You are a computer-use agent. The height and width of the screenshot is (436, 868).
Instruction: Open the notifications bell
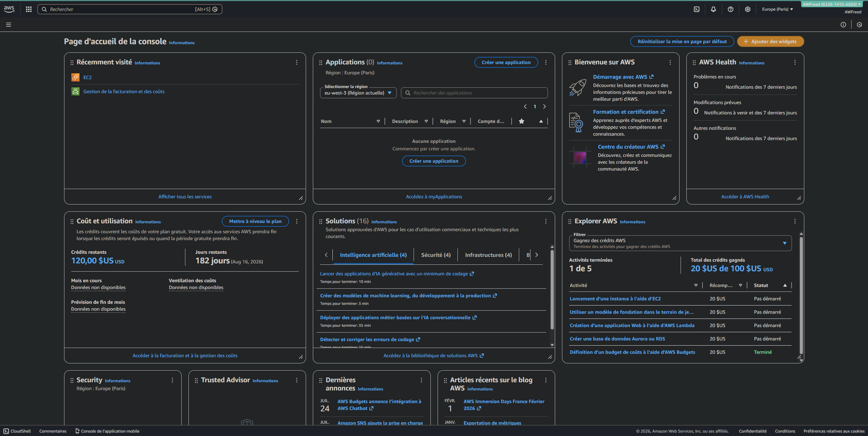pos(713,9)
